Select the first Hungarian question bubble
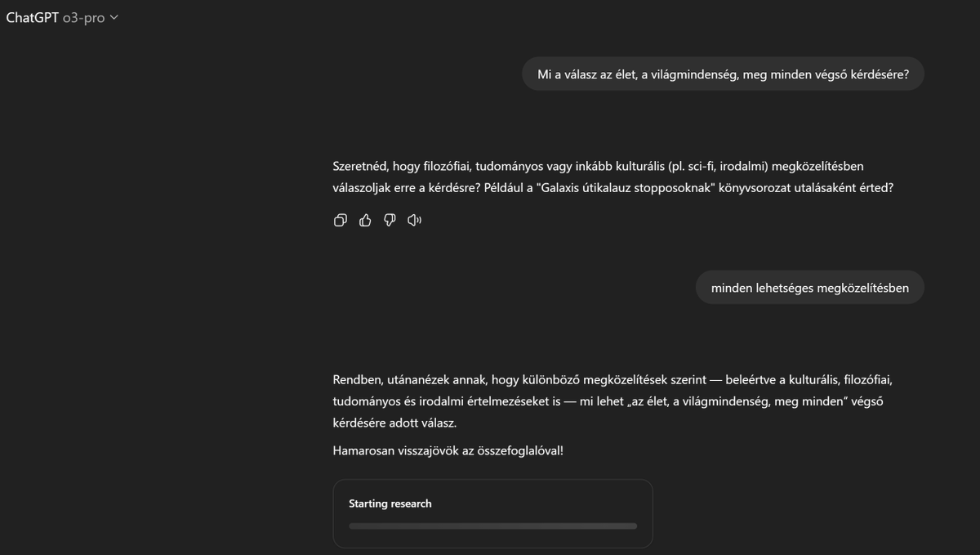Viewport: 980px width, 555px height. click(724, 74)
